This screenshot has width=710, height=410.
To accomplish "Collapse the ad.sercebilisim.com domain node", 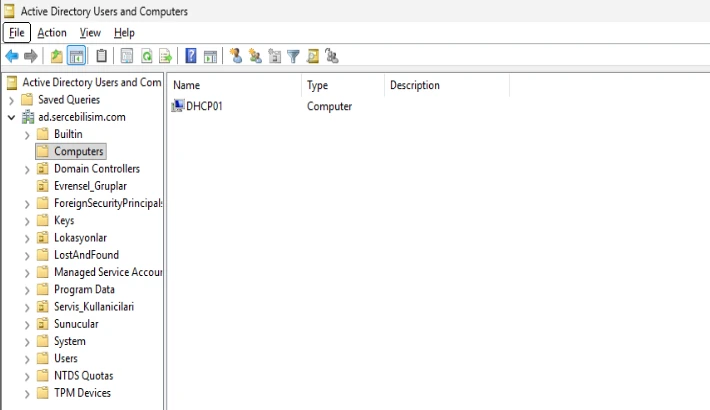I will pos(12,117).
